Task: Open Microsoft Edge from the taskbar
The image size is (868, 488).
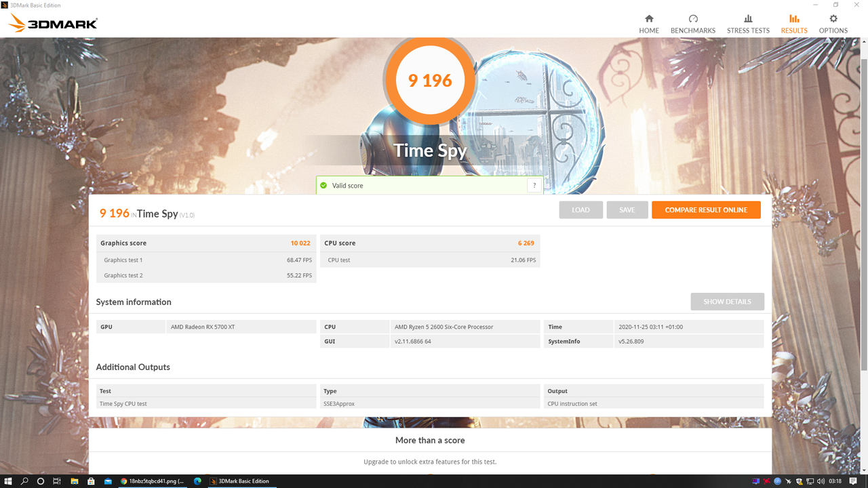Action: [197, 481]
